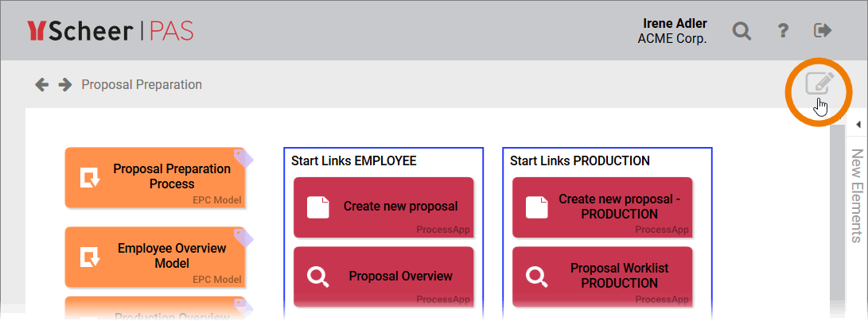Open Proposal Overview ProcessApp tile

coord(383,276)
